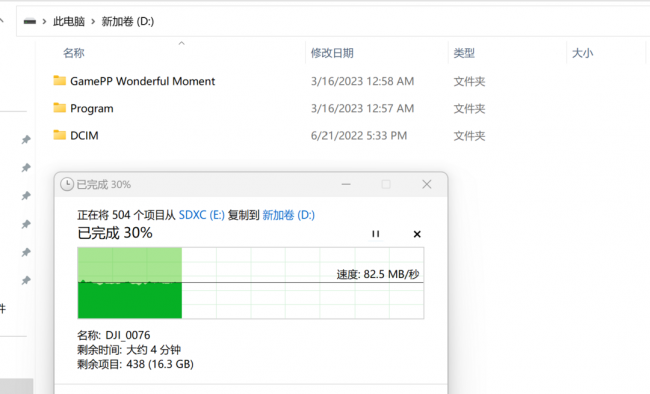Viewport: 650px width, 394px height.
Task: Cancel the copy with the X button
Action: [417, 234]
